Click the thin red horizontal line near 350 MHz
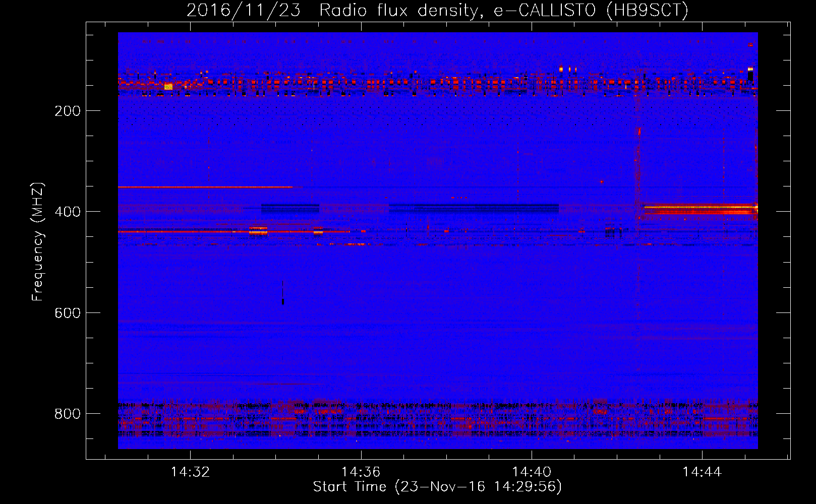This screenshot has width=816, height=504. (x=205, y=187)
